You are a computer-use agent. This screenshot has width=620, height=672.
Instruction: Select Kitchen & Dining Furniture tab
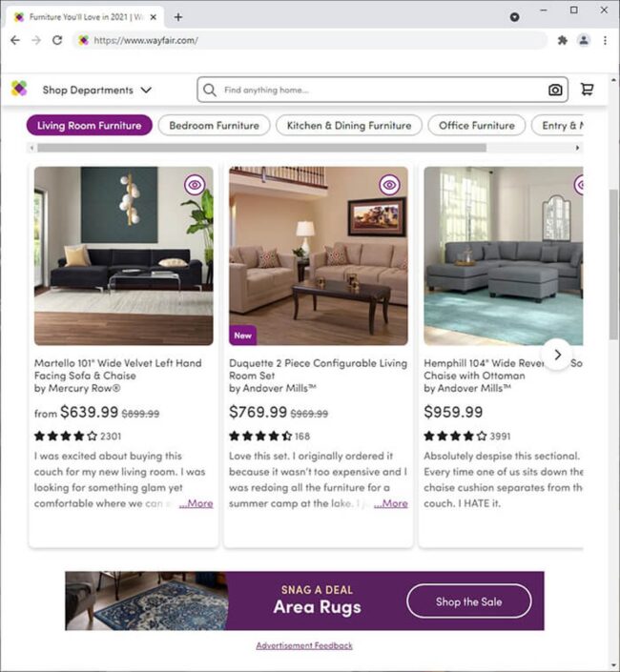348,126
